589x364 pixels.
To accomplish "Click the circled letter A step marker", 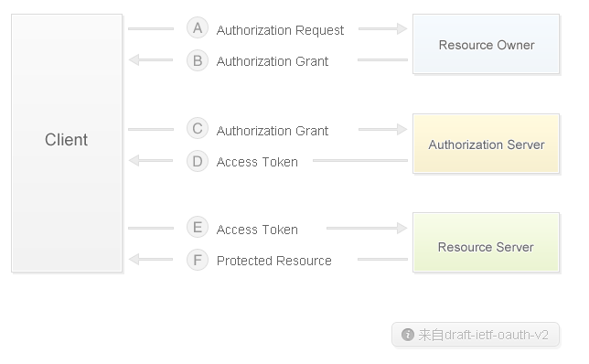I will tap(198, 27).
